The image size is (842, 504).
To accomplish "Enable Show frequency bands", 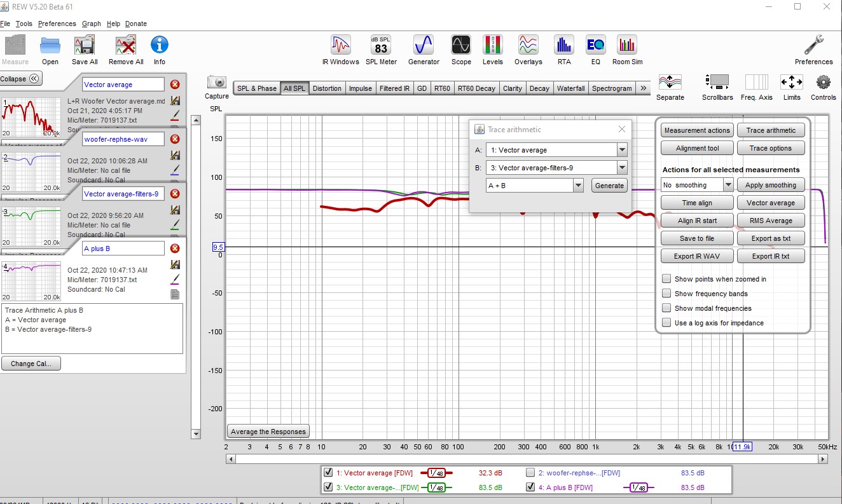I will 666,294.
